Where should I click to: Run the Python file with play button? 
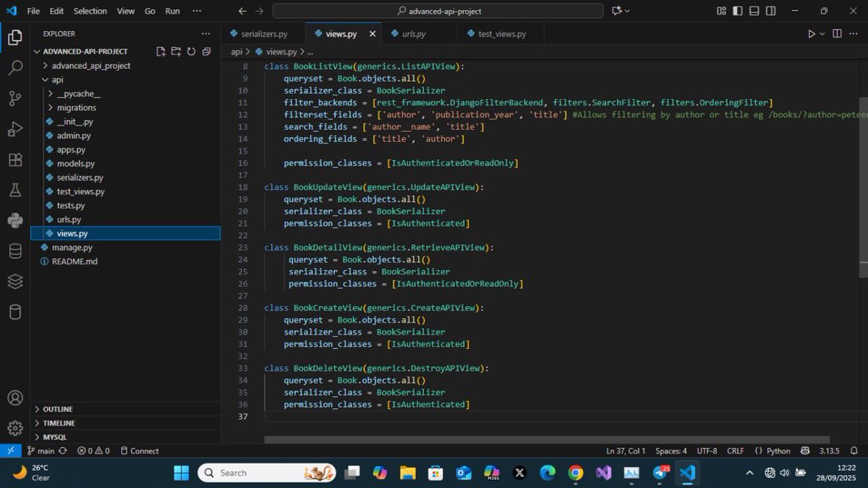click(812, 34)
